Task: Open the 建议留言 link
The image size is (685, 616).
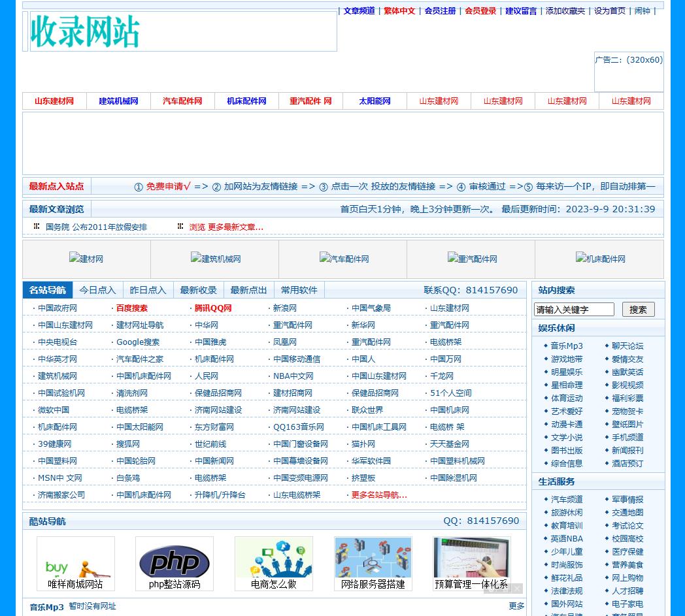Action: pos(521,11)
